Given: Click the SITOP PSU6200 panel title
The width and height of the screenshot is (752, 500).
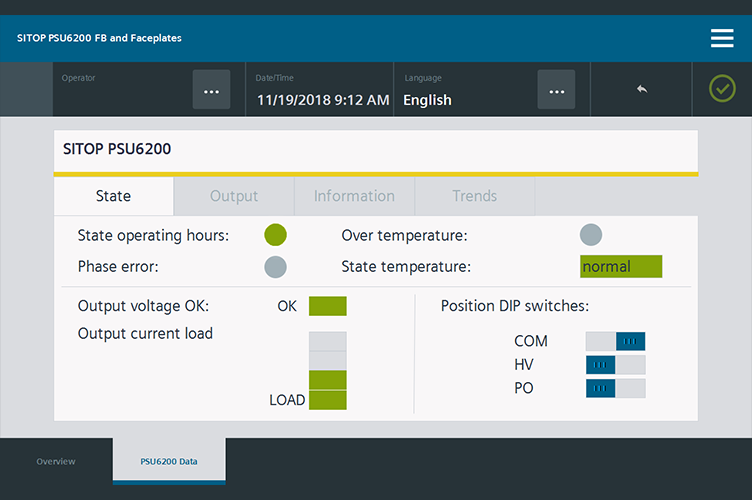Looking at the screenshot, I should (x=117, y=149).
